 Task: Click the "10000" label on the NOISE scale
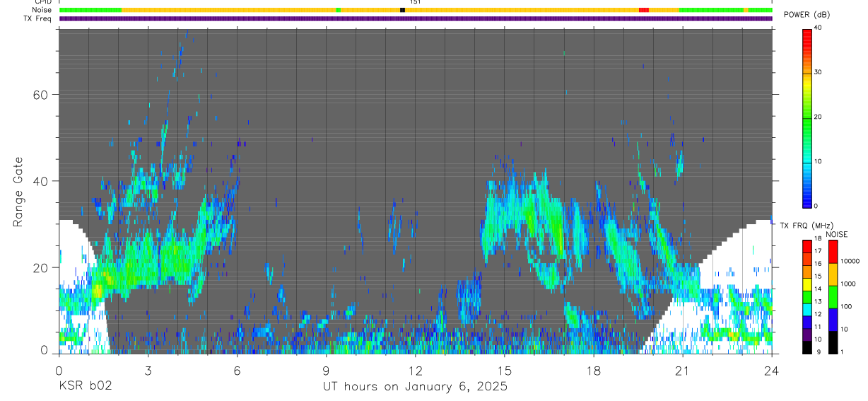[x=851, y=261]
